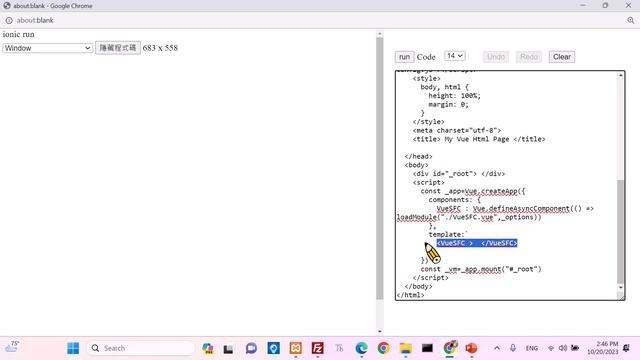Click the zoom magnifier icon in address bar

pos(631,20)
